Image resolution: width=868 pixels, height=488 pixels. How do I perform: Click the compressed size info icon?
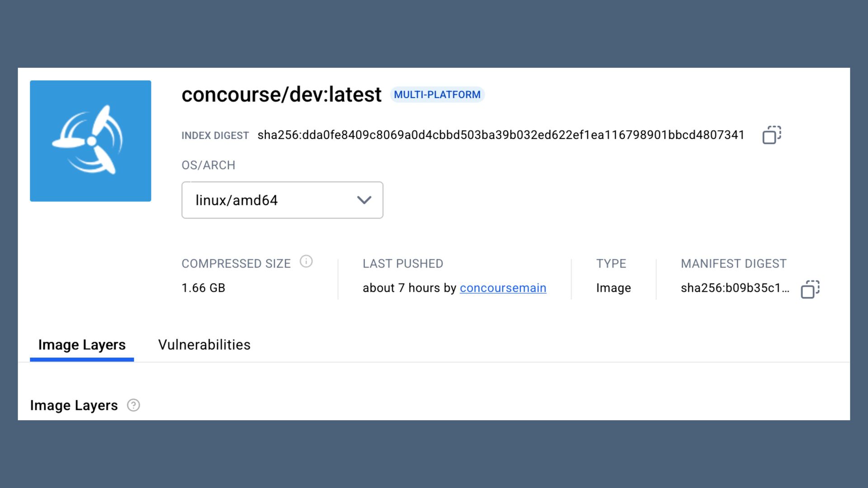coord(306,262)
